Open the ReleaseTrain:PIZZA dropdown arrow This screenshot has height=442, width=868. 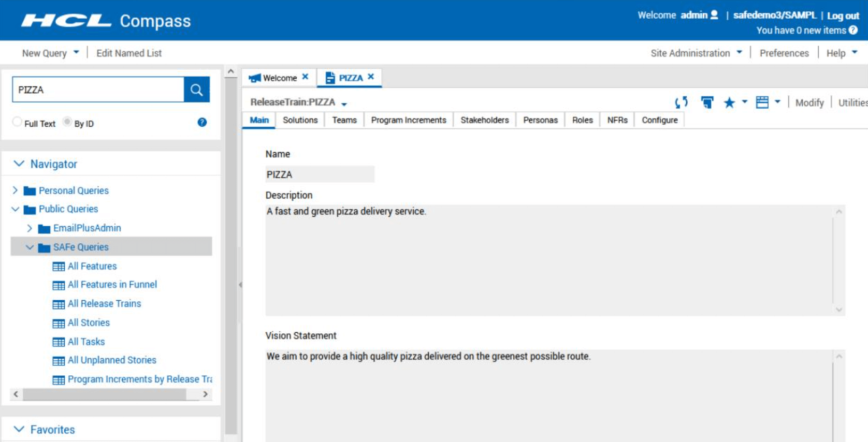point(344,104)
